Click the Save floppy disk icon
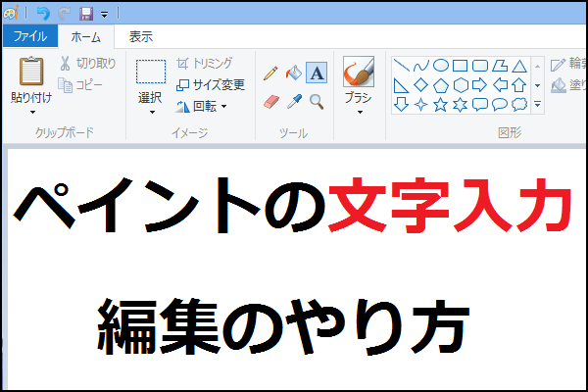Screen dimensions: 588x392 (85, 13)
